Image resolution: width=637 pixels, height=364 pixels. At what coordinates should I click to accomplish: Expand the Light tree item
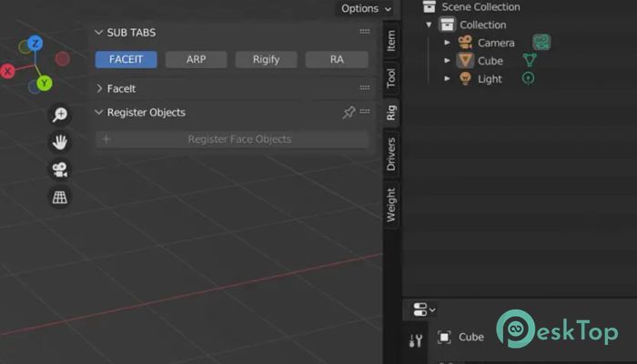(447, 78)
